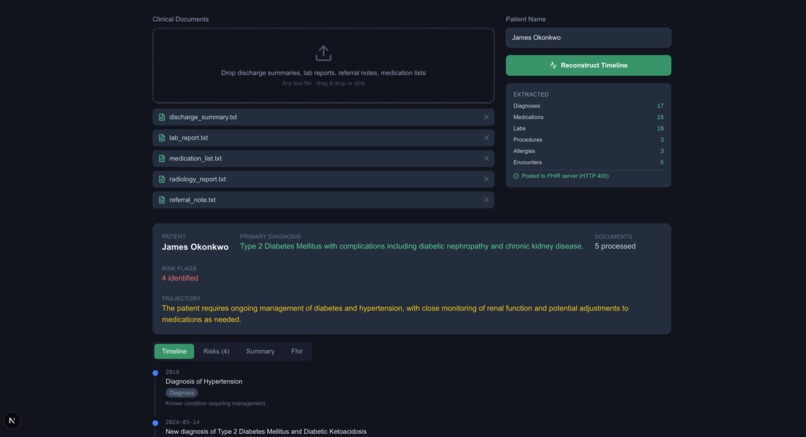Click the Encounters count row in Extracted
The width and height of the screenshot is (806, 437).
pyautogui.click(x=588, y=162)
